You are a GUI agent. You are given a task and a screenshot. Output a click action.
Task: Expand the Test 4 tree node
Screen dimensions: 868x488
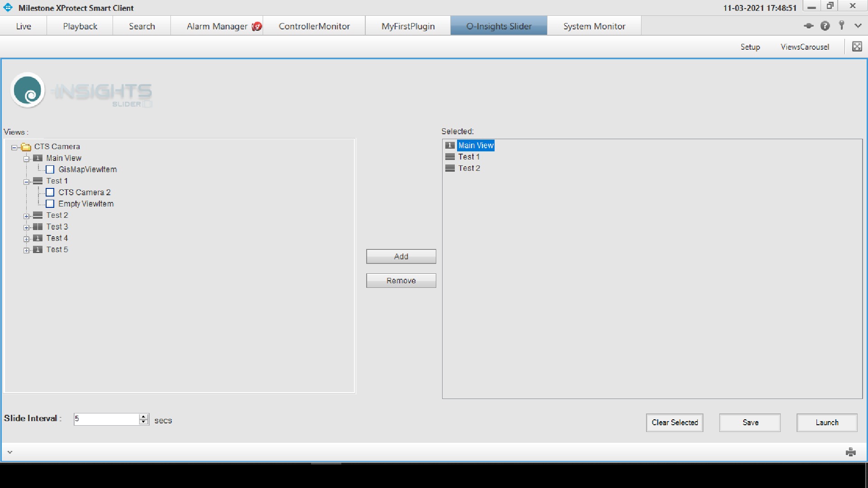coord(27,239)
